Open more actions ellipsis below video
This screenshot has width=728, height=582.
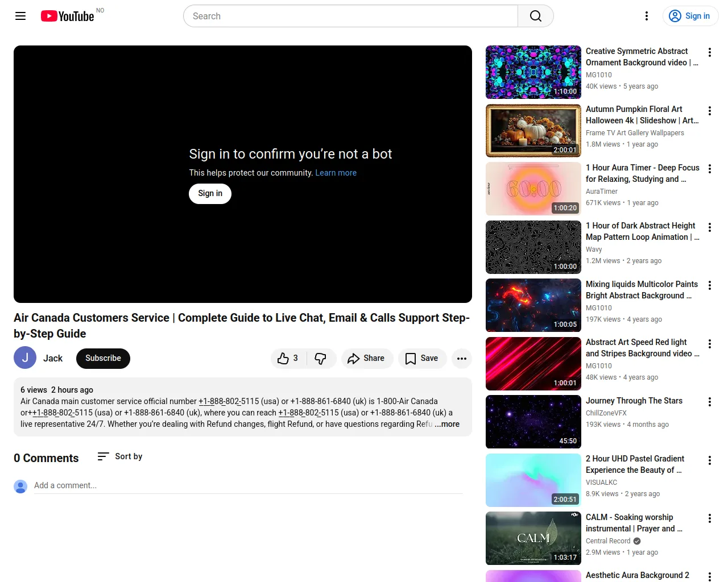462,359
